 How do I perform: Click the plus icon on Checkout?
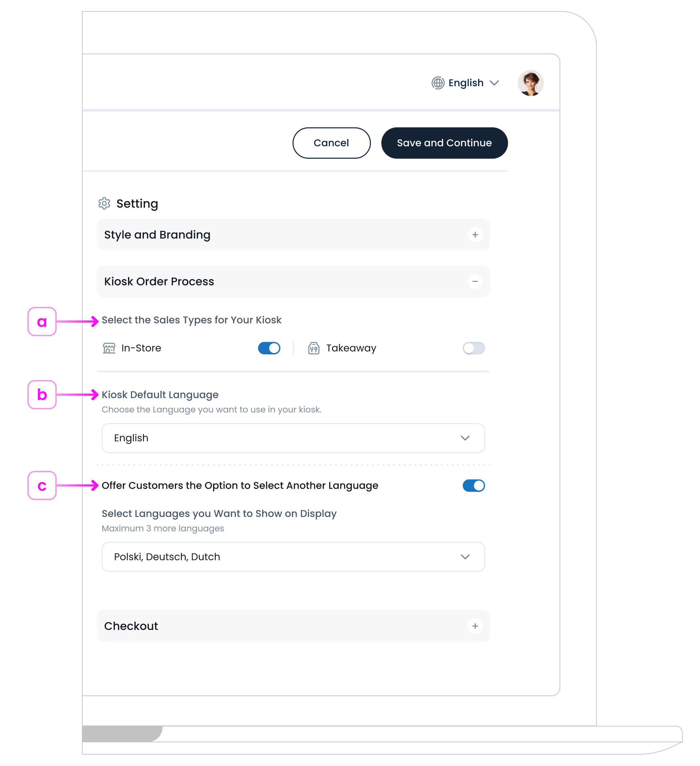point(475,626)
